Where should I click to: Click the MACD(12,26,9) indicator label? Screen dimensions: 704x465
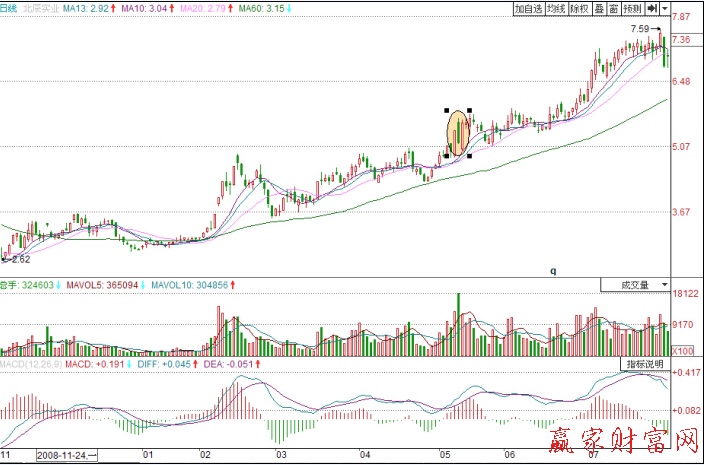point(30,366)
